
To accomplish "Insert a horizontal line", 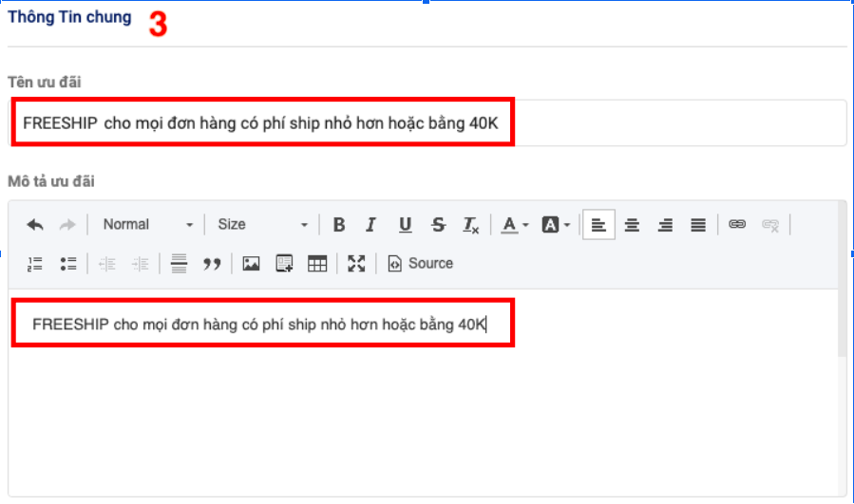I will [x=179, y=264].
